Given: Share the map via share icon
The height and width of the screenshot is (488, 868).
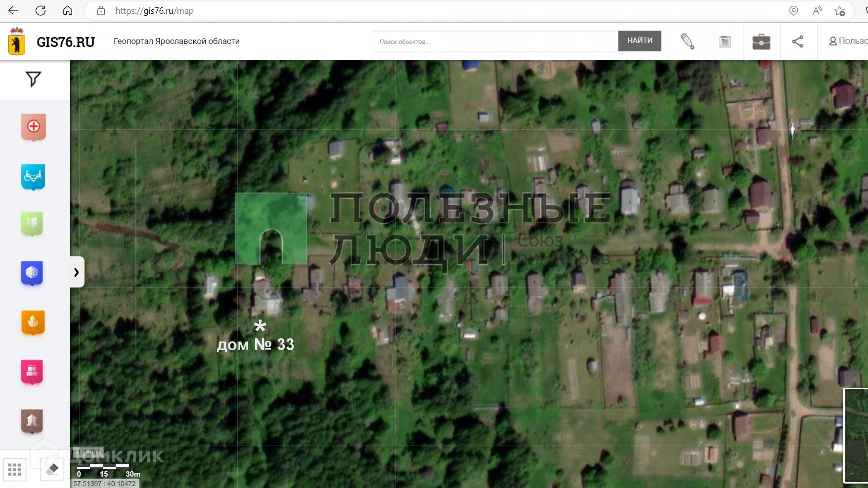Looking at the screenshot, I should tap(798, 41).
